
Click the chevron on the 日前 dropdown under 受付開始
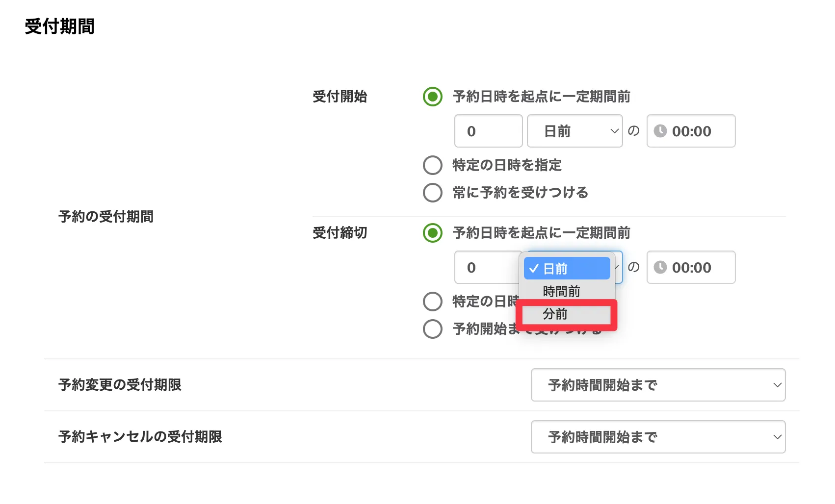click(x=614, y=131)
